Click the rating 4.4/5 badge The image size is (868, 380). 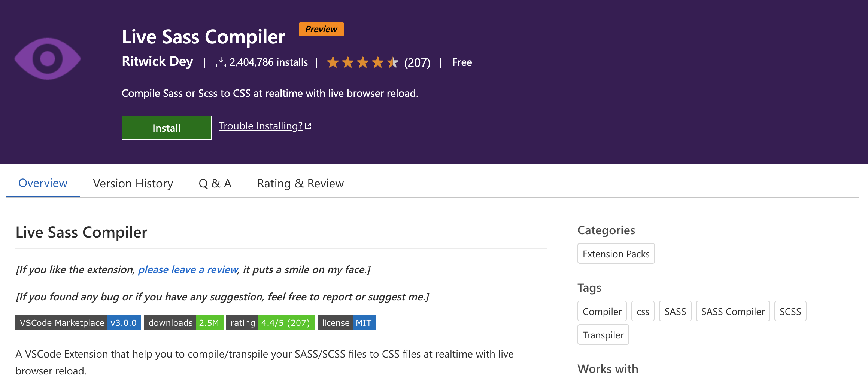(270, 323)
